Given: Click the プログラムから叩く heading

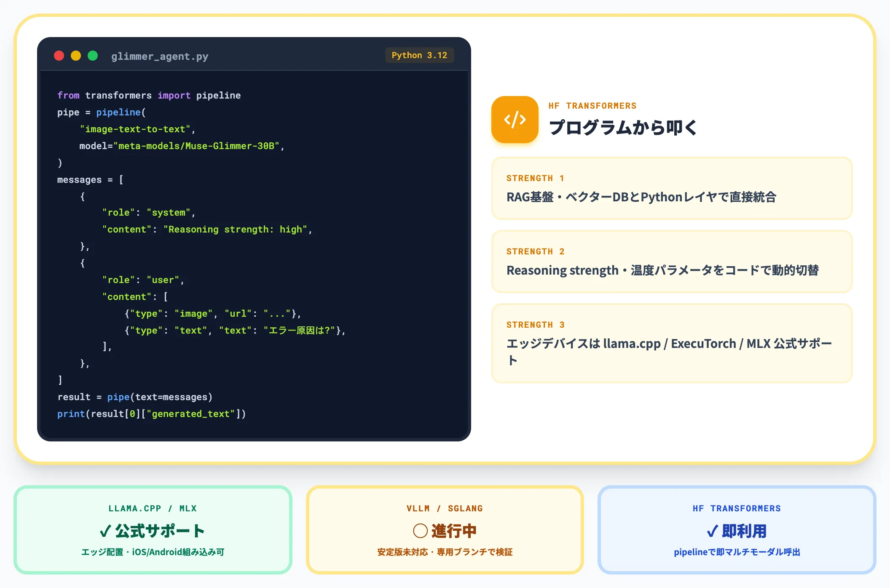Looking at the screenshot, I should [x=623, y=127].
